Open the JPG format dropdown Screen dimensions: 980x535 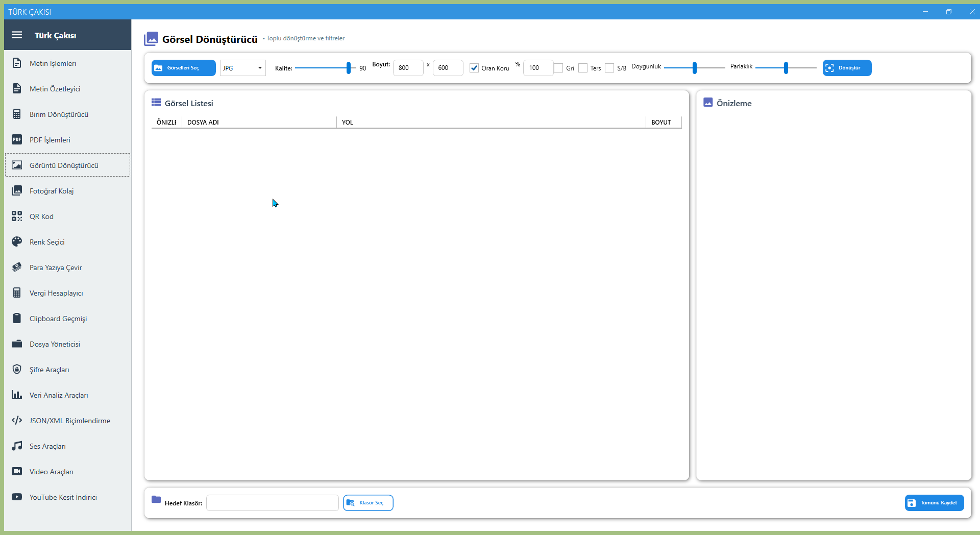pyautogui.click(x=242, y=68)
